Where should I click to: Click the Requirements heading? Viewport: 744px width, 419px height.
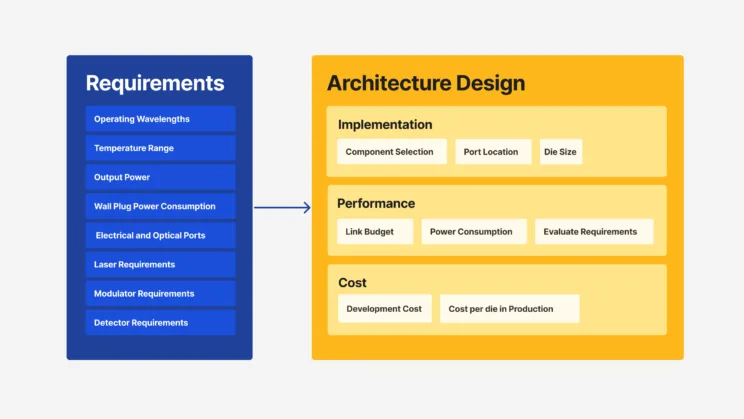point(155,83)
